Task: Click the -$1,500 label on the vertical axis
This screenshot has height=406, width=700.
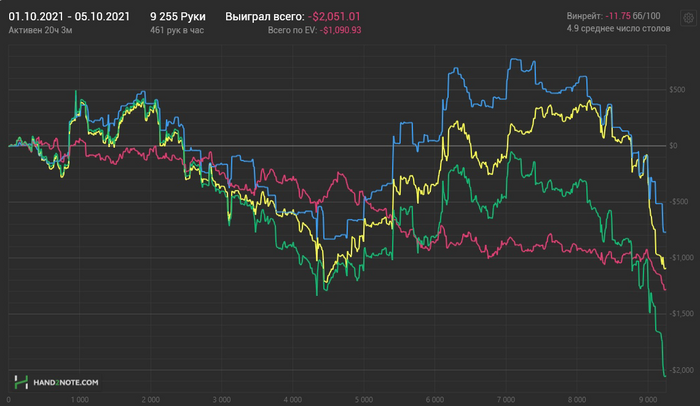Action: point(679,314)
